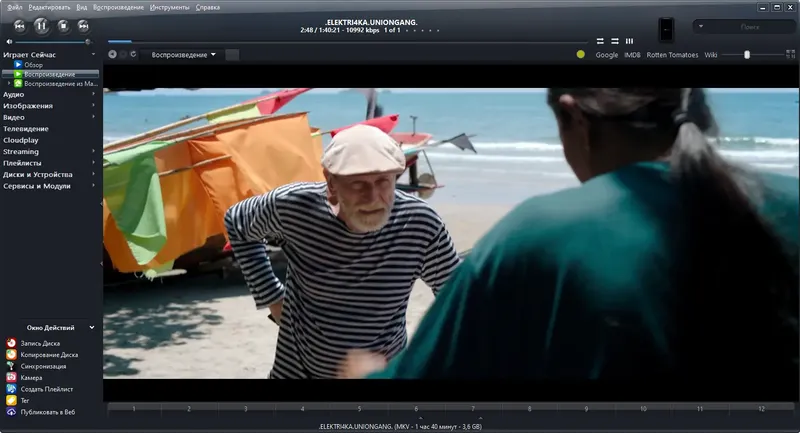
Task: Click the Запись Диска disc icon
Action: (x=11, y=343)
